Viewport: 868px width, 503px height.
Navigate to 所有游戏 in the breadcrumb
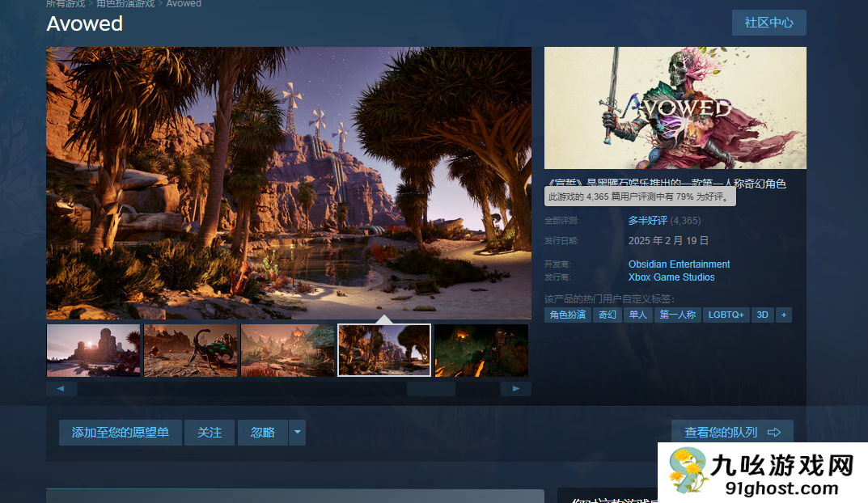[65, 4]
